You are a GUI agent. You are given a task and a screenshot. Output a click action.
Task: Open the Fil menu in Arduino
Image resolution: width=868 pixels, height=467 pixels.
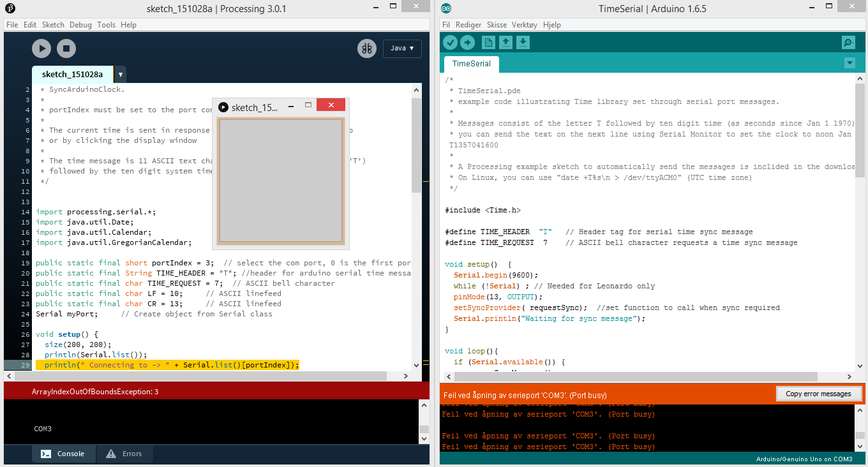(446, 25)
